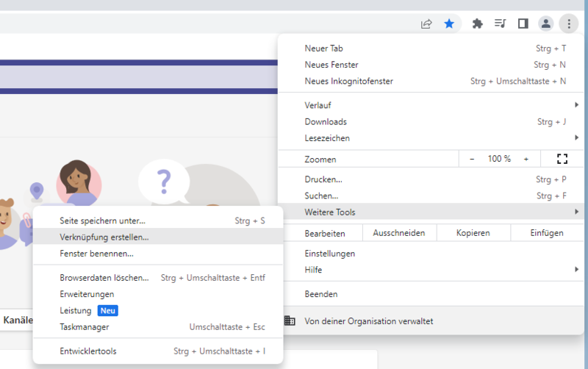Click the three-dot Chrome menu icon
This screenshot has width=588, height=369.
point(568,24)
